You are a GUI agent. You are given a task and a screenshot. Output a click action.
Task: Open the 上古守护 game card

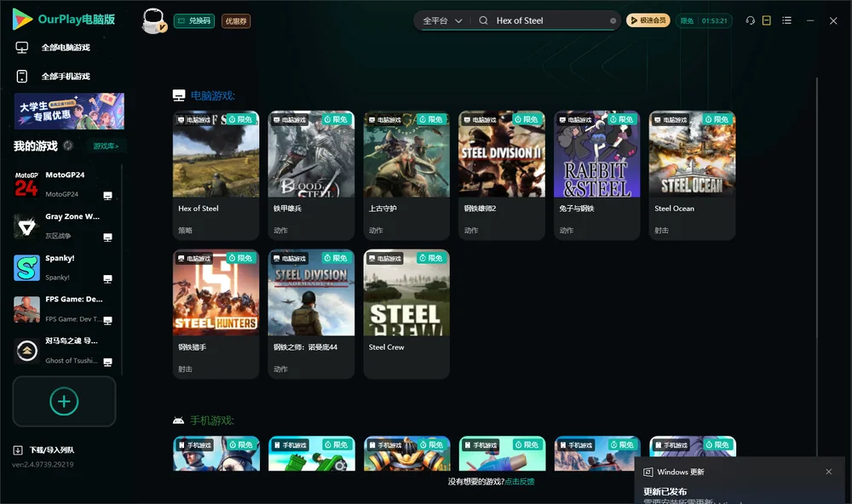click(406, 175)
